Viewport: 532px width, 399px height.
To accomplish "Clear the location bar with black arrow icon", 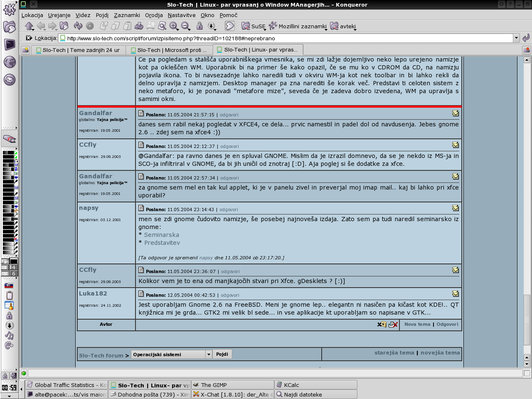I will point(29,38).
